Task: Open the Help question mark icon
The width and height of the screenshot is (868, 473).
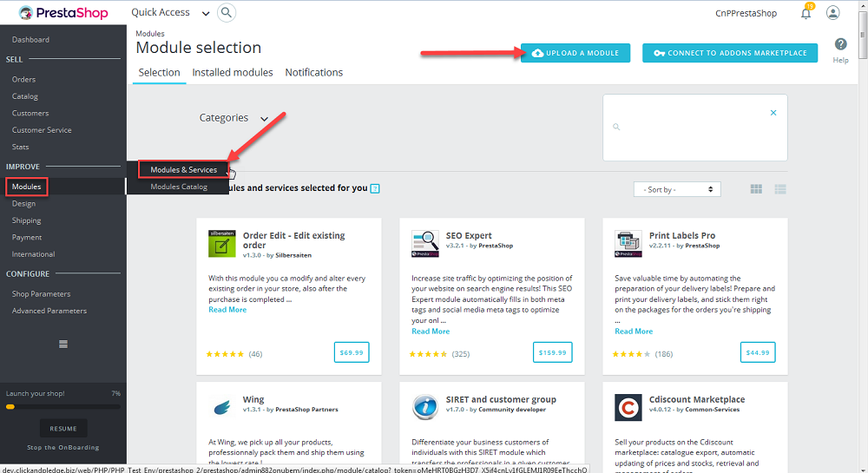Action: 840,44
